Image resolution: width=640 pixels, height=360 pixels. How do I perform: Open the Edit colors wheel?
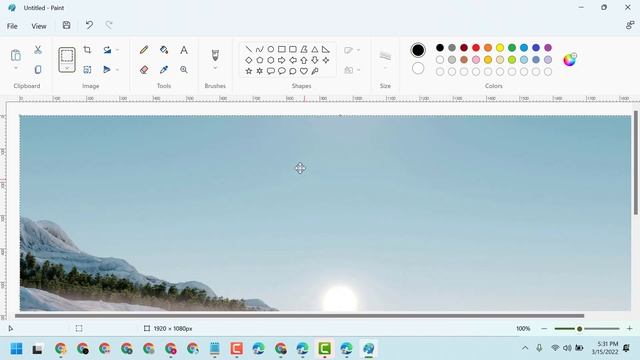(x=569, y=60)
